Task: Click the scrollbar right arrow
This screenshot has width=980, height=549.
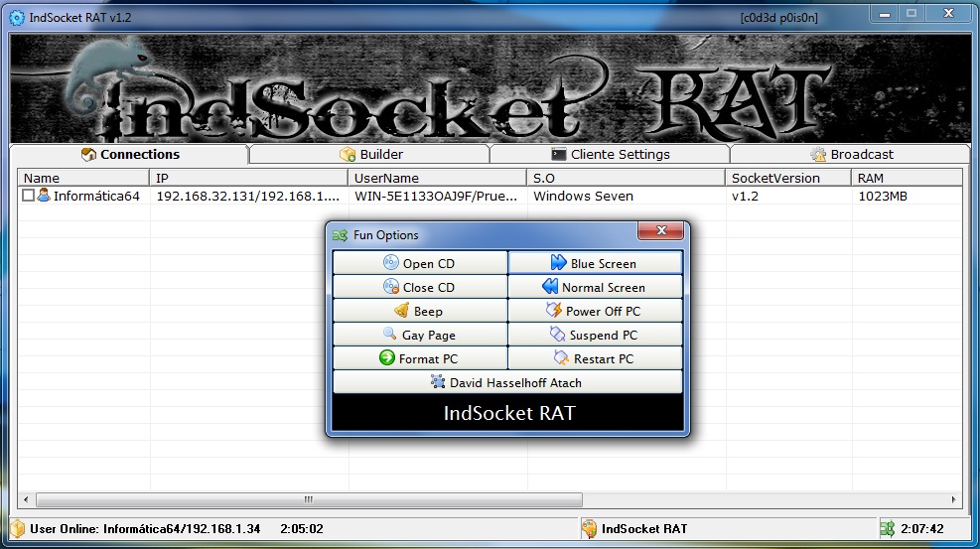Action: point(953,499)
